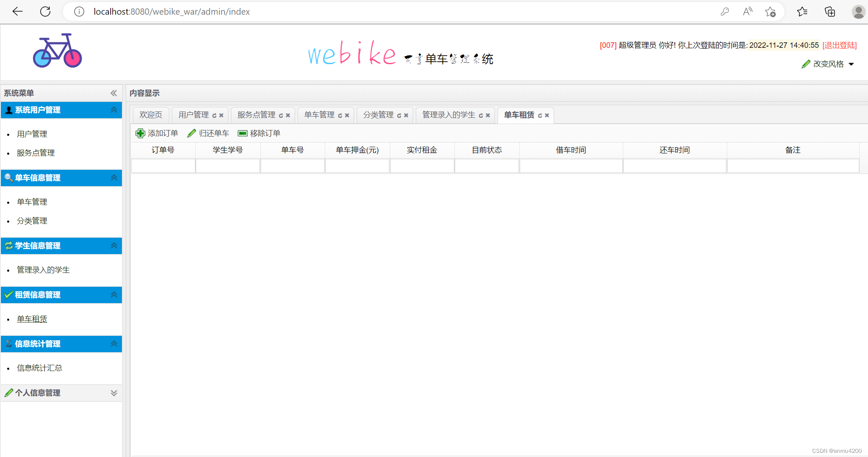Open the 改变风格 style dropdown
This screenshot has height=457, width=868.
(828, 64)
